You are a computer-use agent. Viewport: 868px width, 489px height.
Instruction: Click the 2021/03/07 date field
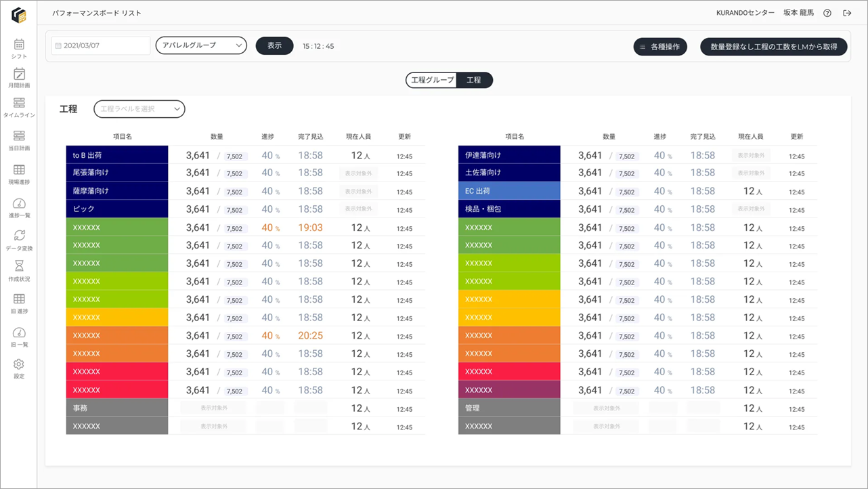click(x=101, y=45)
